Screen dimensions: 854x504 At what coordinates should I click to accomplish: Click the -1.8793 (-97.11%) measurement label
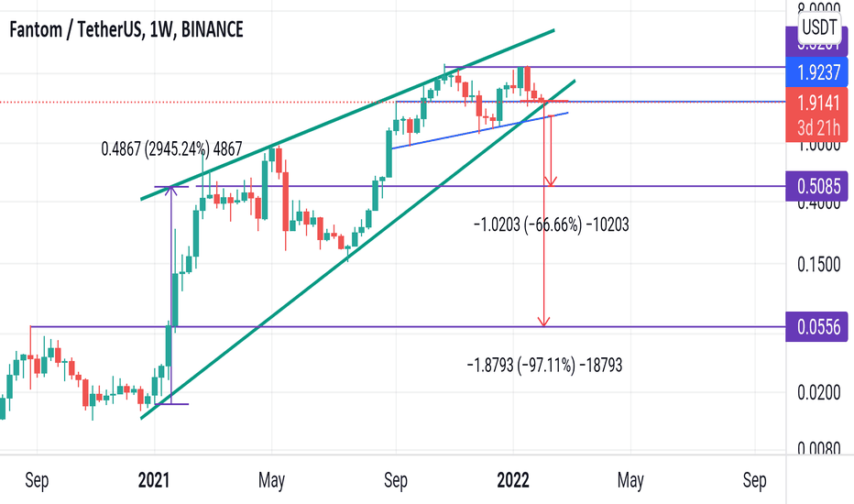pos(544,365)
